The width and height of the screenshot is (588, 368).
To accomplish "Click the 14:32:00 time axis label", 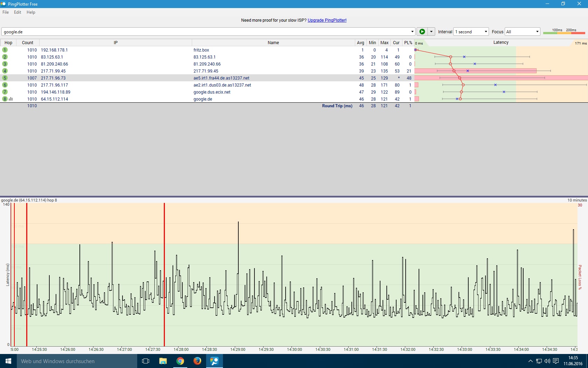I will coord(408,349).
